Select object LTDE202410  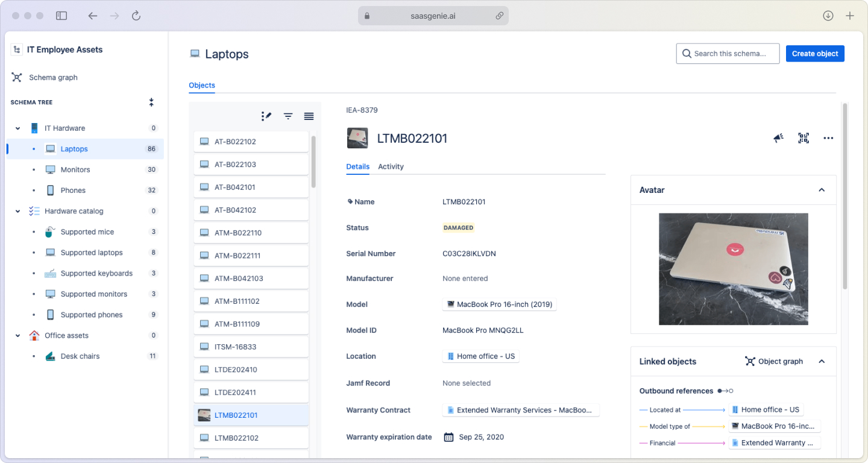click(251, 370)
